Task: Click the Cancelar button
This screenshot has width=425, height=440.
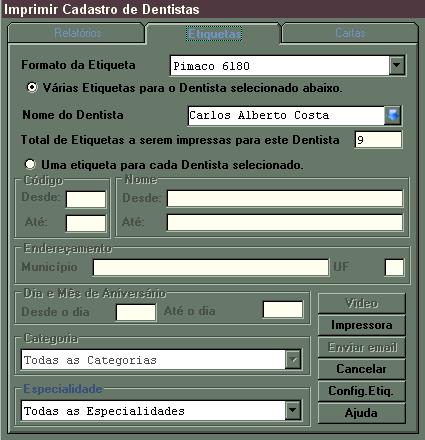Action: point(362,369)
